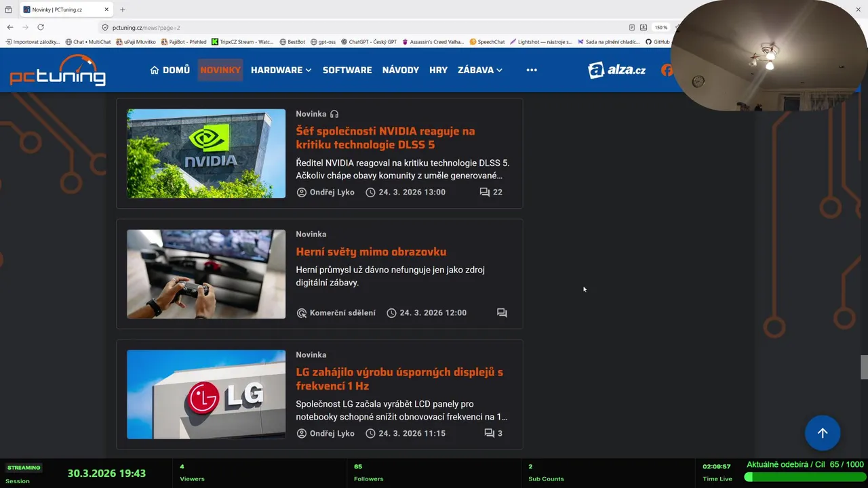The height and width of the screenshot is (488, 868).
Task: Open the SpeechChat bookmark
Action: tap(488, 42)
